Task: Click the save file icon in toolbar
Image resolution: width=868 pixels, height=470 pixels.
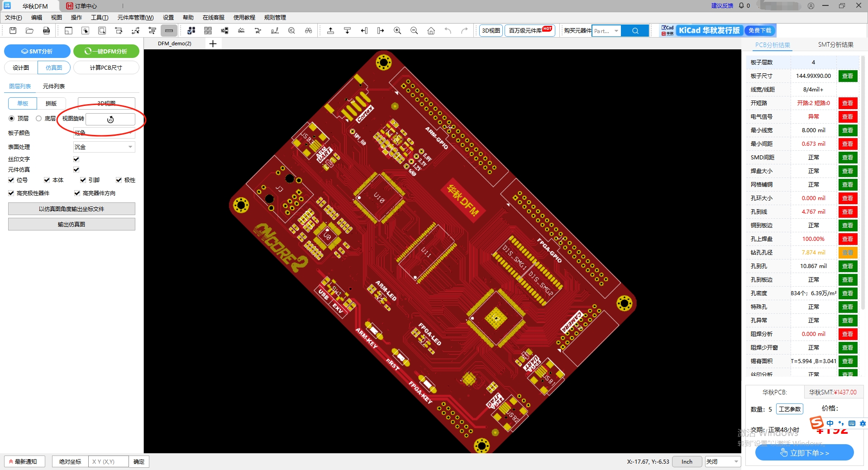Action: coord(13,31)
